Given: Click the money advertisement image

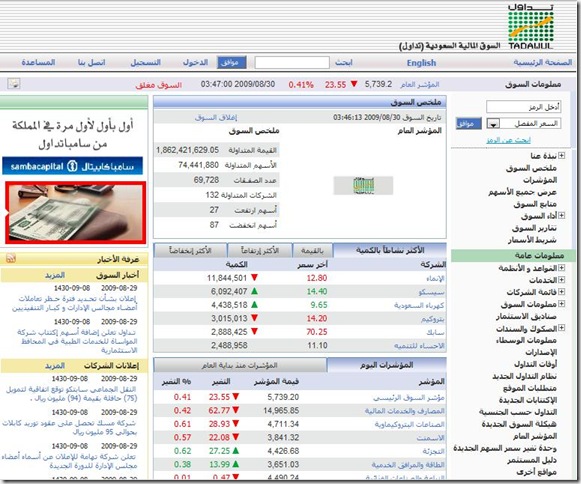Looking at the screenshot, I should tap(75, 213).
